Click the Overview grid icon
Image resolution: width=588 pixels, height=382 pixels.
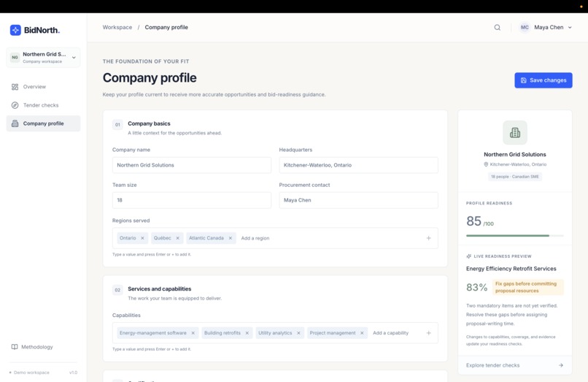[15, 87]
